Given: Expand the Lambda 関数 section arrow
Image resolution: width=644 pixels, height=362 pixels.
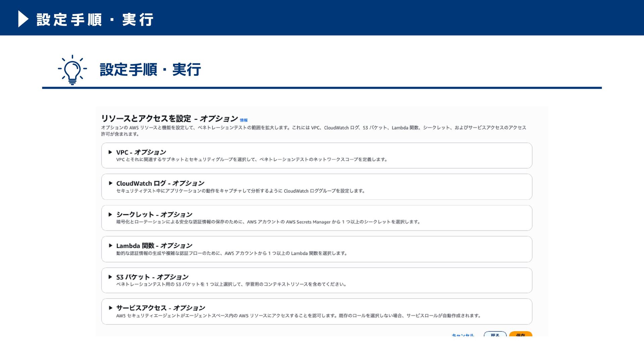Looking at the screenshot, I should pos(110,246).
